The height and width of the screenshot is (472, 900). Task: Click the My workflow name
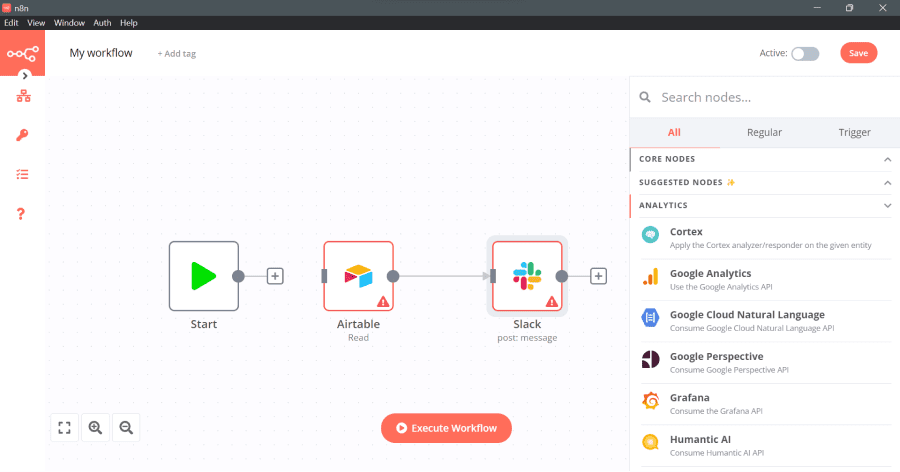[101, 53]
